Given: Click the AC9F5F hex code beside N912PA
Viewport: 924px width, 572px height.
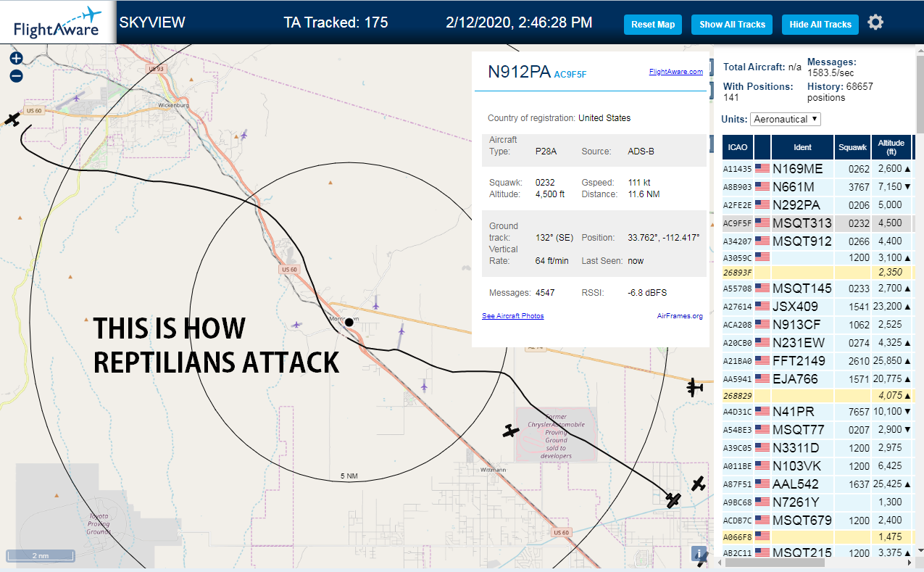Looking at the screenshot, I should click(x=570, y=74).
